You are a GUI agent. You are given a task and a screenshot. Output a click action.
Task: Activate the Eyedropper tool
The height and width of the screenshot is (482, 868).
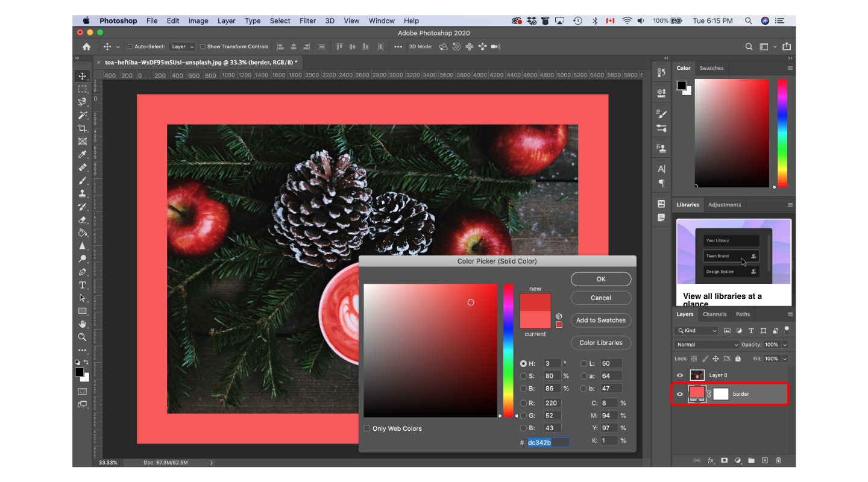coord(82,154)
